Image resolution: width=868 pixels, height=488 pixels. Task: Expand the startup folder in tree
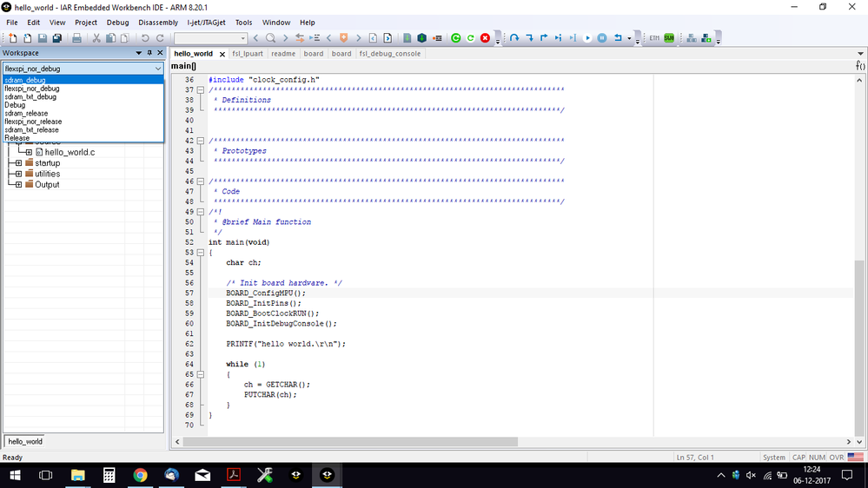[18, 163]
